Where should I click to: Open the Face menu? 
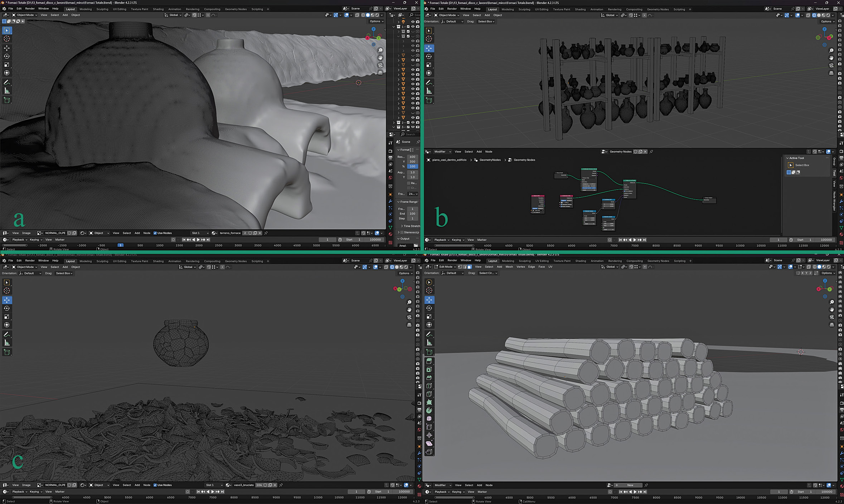[x=542, y=267]
